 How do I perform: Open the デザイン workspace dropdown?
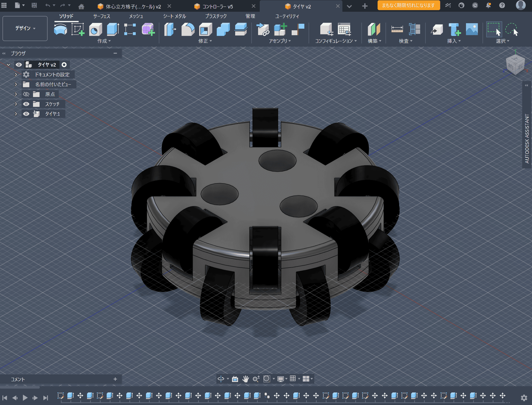[25, 28]
